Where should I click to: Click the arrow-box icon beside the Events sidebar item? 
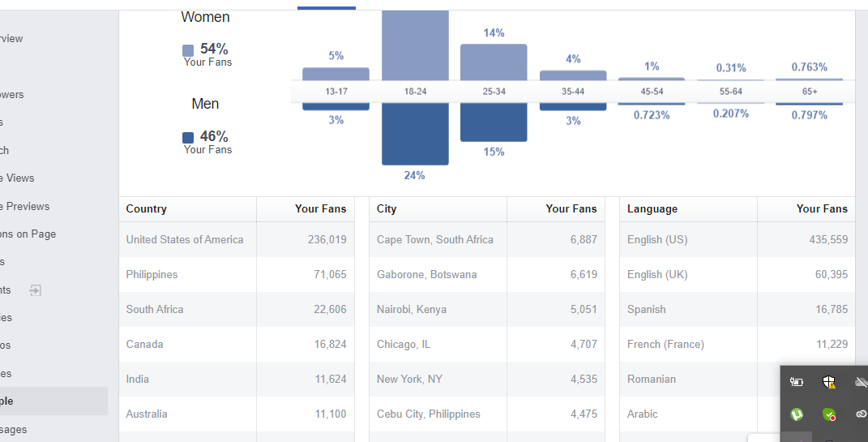[x=35, y=290]
